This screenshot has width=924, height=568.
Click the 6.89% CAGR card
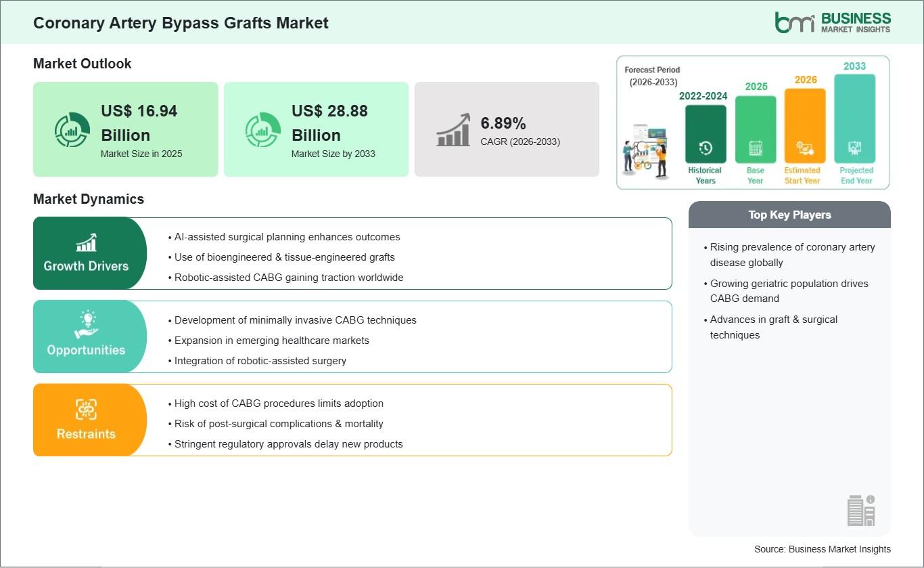[507, 129]
